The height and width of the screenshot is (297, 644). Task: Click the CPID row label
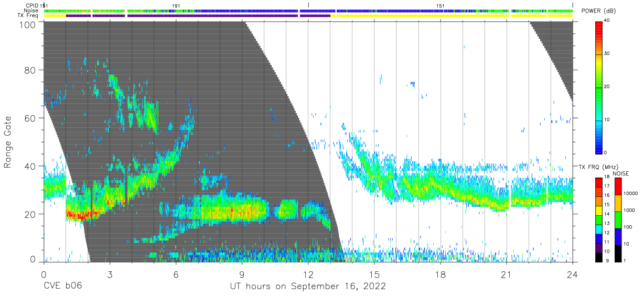click(x=31, y=5)
